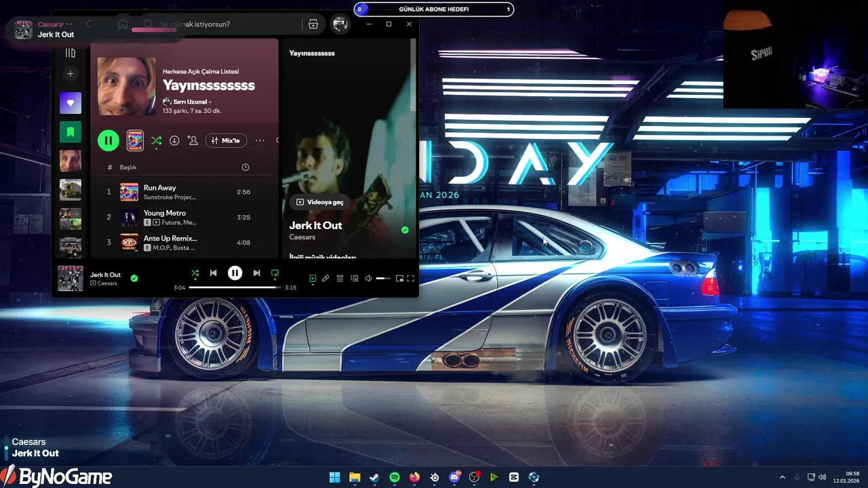Open lyrics microphone icon

tap(325, 279)
